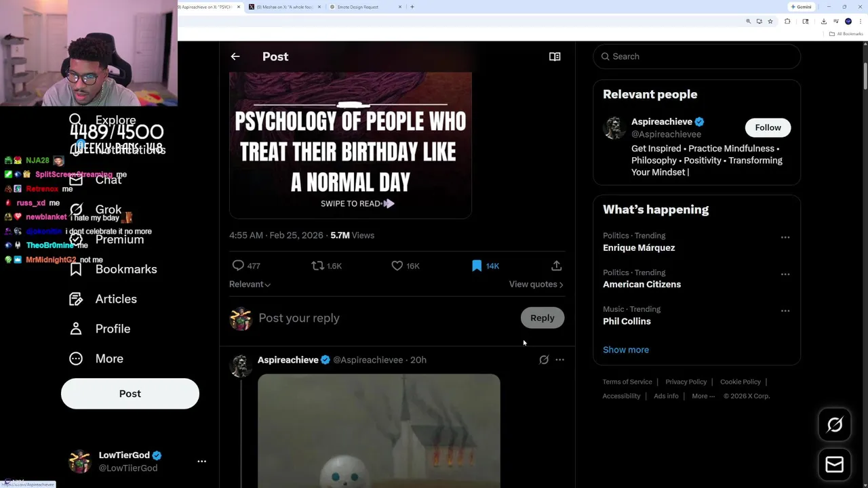The image size is (868, 488).
Task: Open More in sidebar
Action: coord(96,359)
